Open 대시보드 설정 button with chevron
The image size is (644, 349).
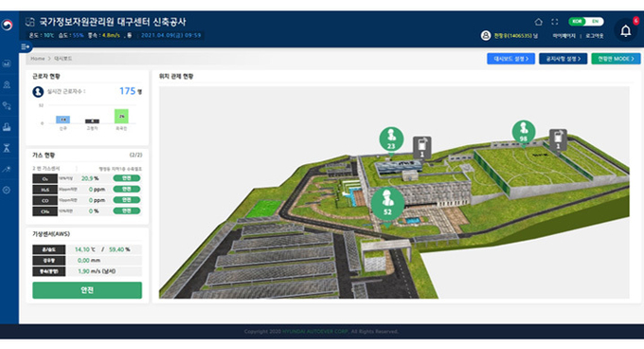tap(510, 59)
